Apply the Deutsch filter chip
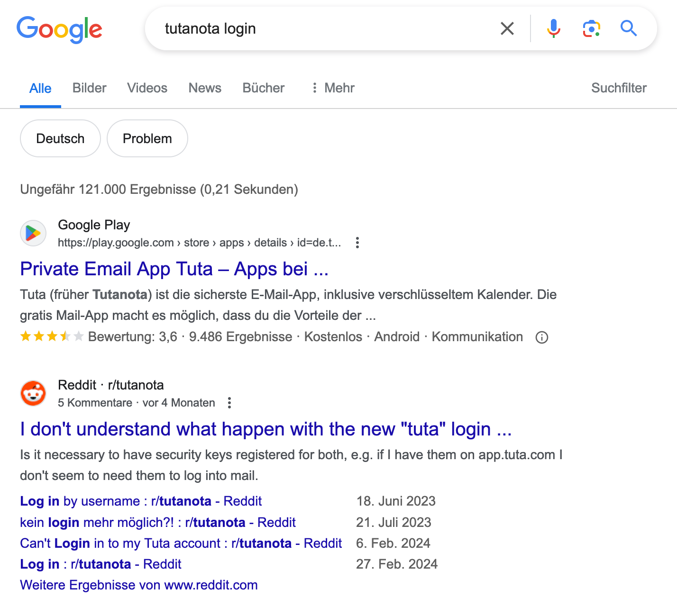Screen dimensions: 677x616 tap(60, 138)
